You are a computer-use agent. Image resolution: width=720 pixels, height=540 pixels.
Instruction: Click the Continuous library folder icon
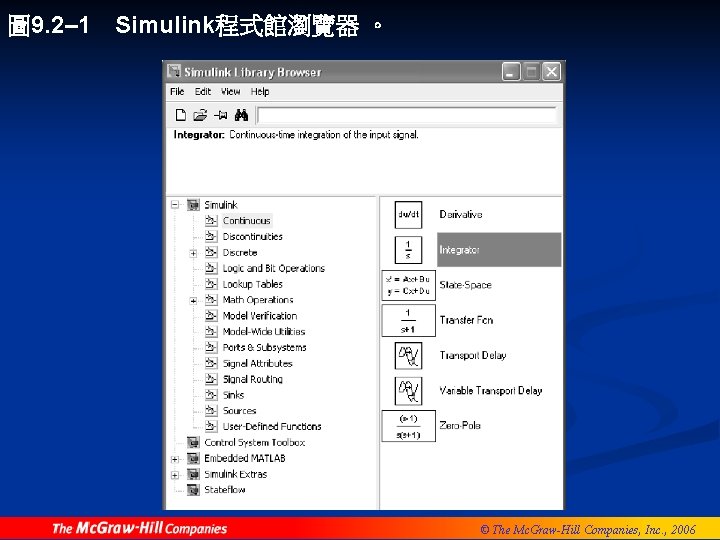[x=211, y=220]
